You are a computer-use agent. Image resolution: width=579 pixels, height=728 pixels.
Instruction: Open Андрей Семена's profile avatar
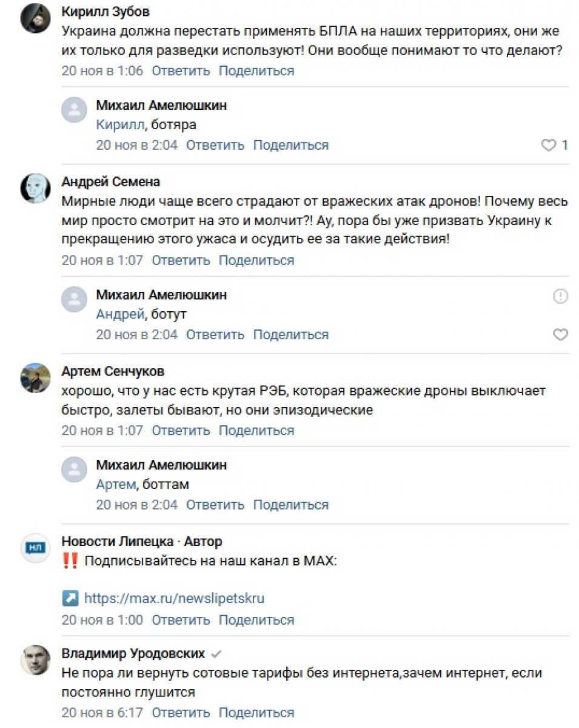coord(35,189)
